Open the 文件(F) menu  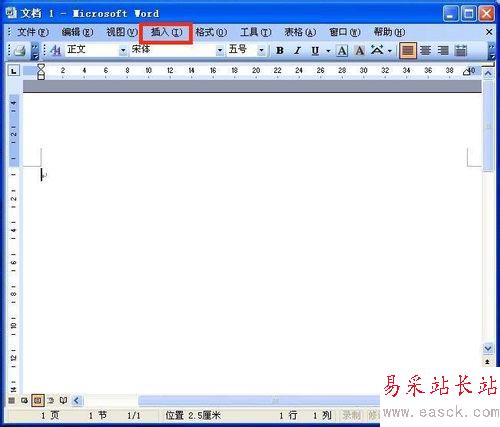[x=33, y=32]
